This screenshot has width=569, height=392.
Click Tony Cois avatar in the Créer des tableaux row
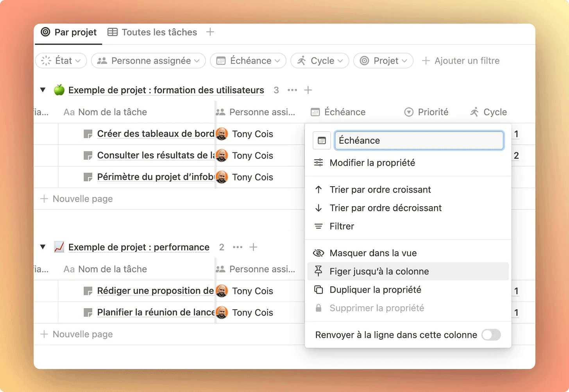coord(222,134)
